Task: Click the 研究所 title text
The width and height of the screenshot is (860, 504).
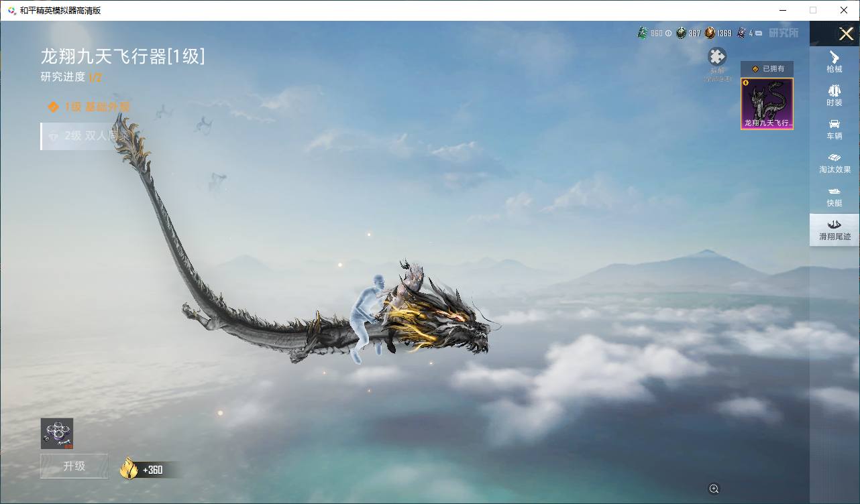Action: [784, 33]
